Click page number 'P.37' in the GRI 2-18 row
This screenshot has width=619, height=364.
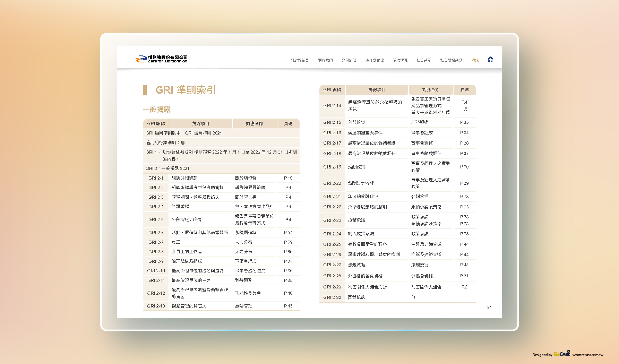tap(464, 153)
